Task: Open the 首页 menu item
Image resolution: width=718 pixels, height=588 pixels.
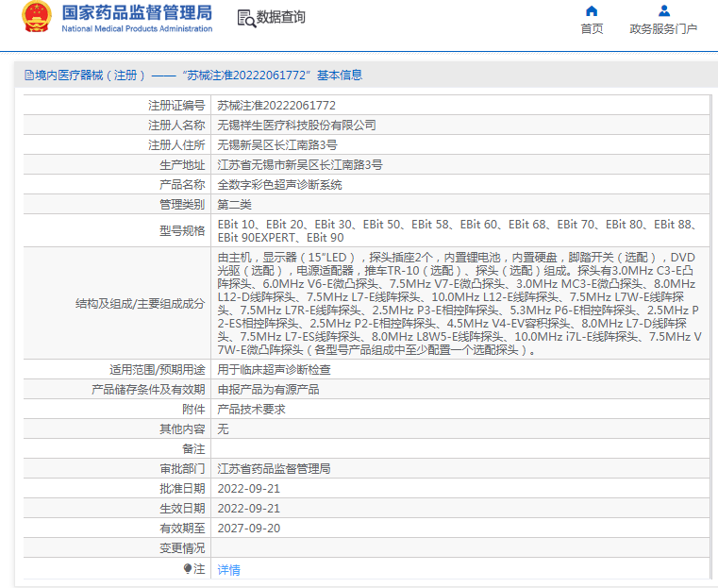Action: [592, 28]
